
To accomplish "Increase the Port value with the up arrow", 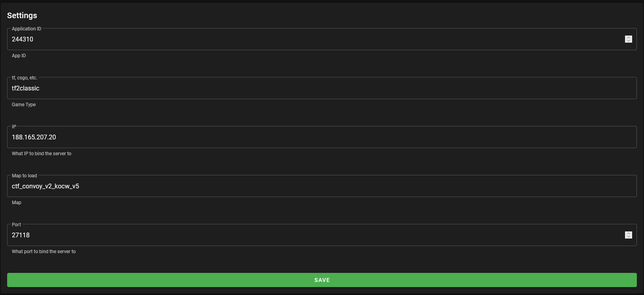I will 629,233.
